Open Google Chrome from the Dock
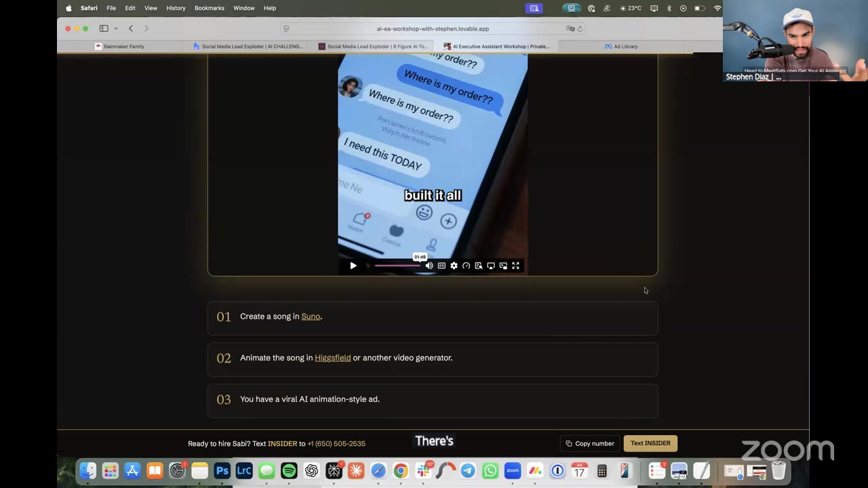 click(x=401, y=470)
